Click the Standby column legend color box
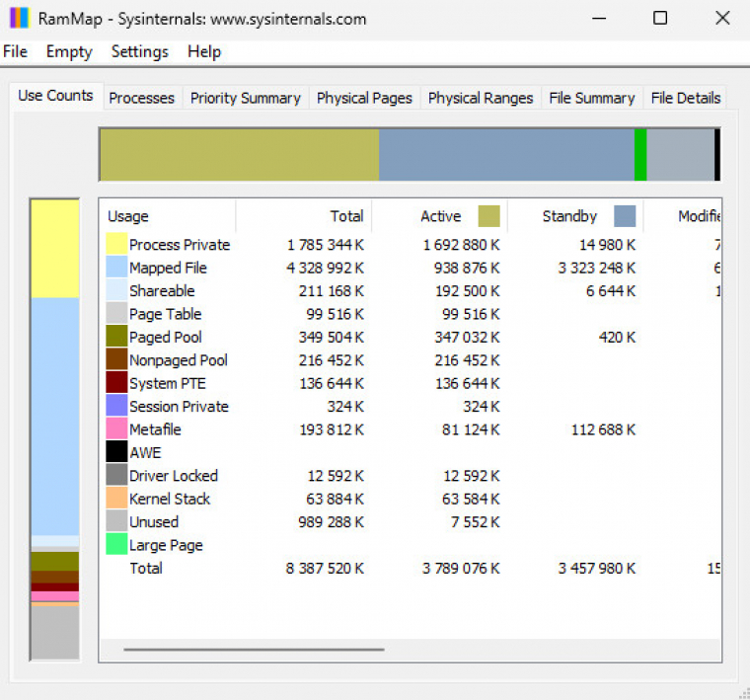Viewport: 750px width, 700px height. (625, 216)
